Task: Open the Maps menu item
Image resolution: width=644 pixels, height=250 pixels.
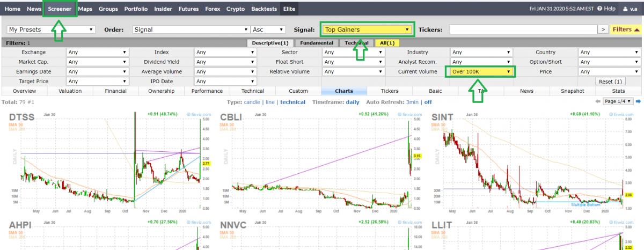Action: (85, 9)
